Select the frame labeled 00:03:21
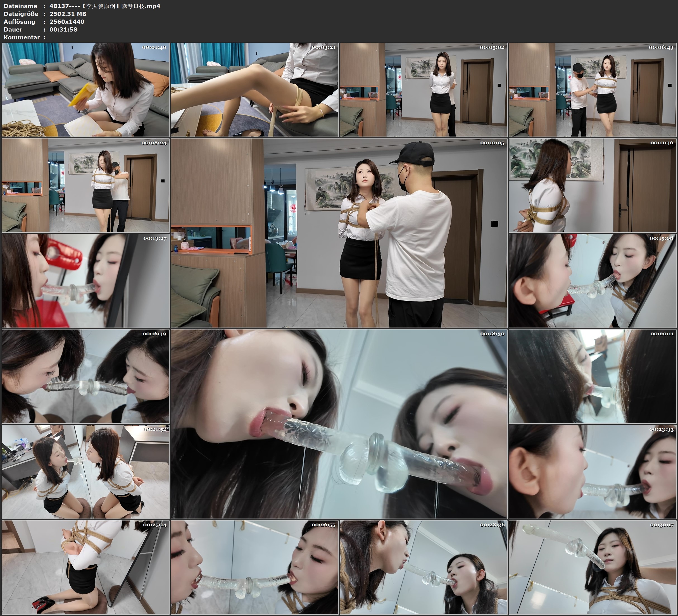Viewport: 678px width, 616px height. (x=254, y=90)
